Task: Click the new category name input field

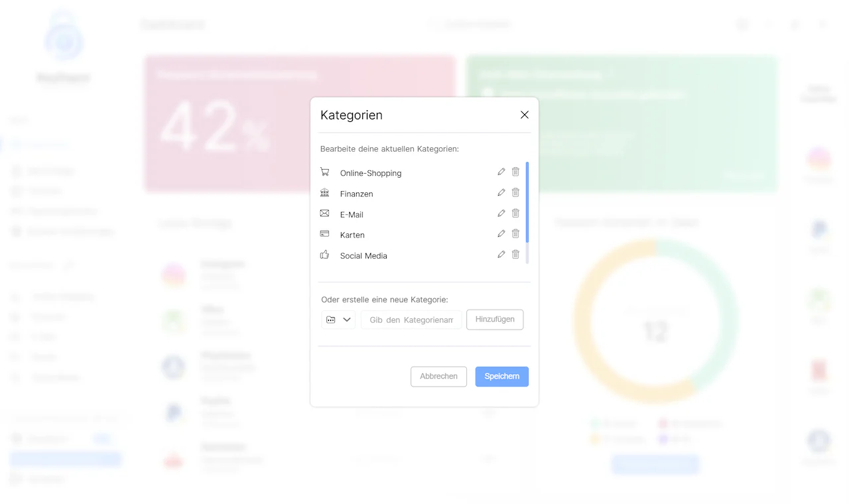Action: coord(411,320)
